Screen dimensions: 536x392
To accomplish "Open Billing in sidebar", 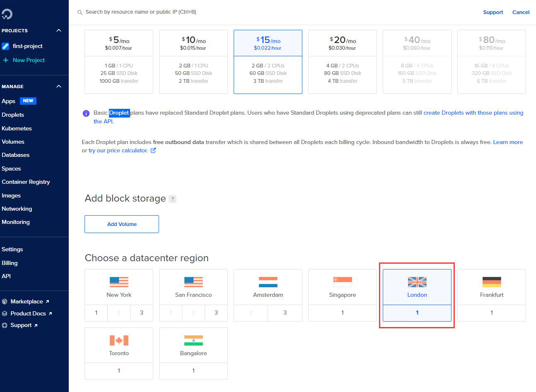I will 10,263.
